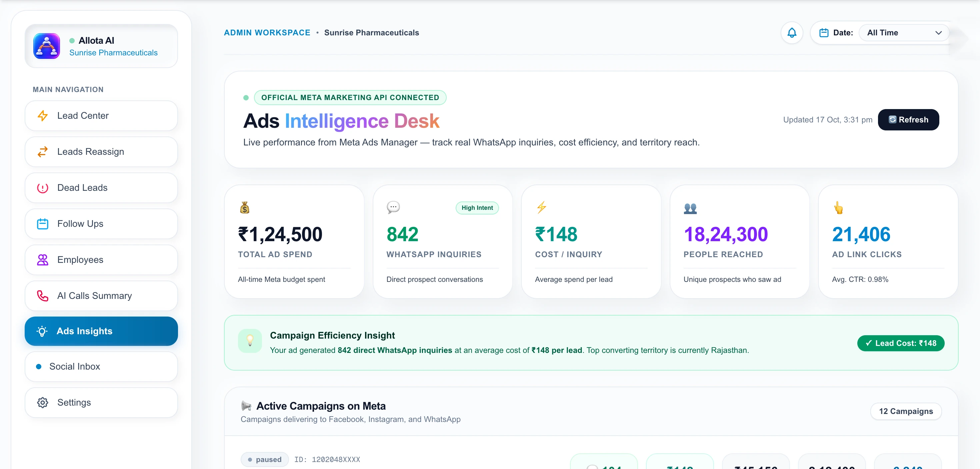Open Lead Center in the navigation
Screen dimensions: 980x469
[101, 115]
